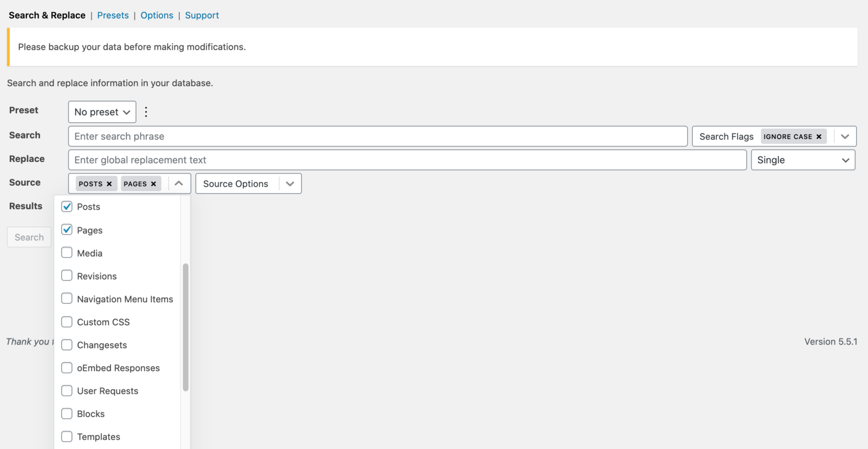Open the Single replace mode dropdown
The image size is (868, 449).
pos(803,160)
